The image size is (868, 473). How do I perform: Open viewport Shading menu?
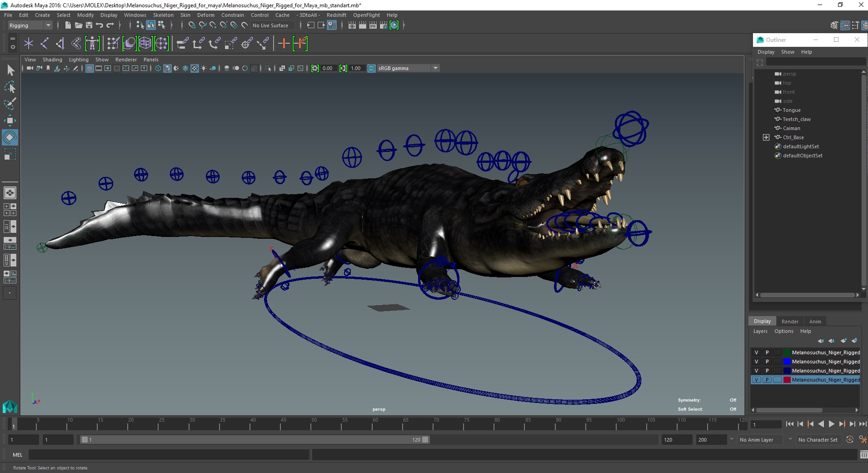click(52, 60)
